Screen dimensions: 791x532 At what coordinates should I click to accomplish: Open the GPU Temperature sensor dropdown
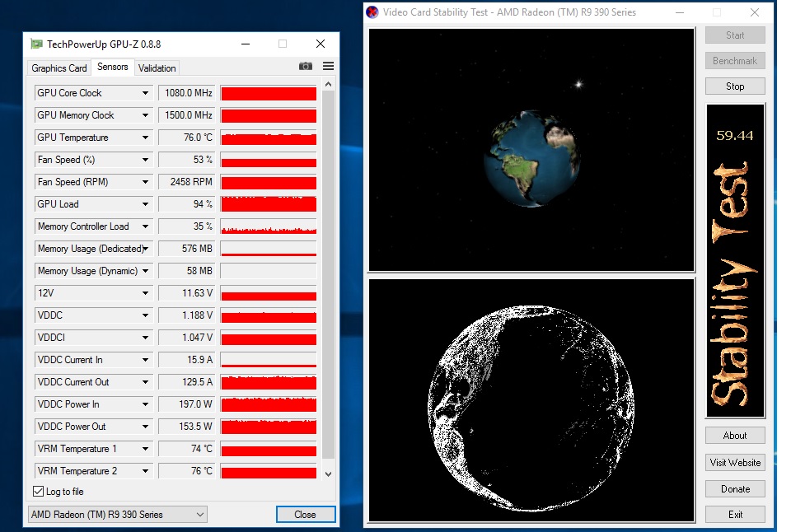[x=145, y=138]
